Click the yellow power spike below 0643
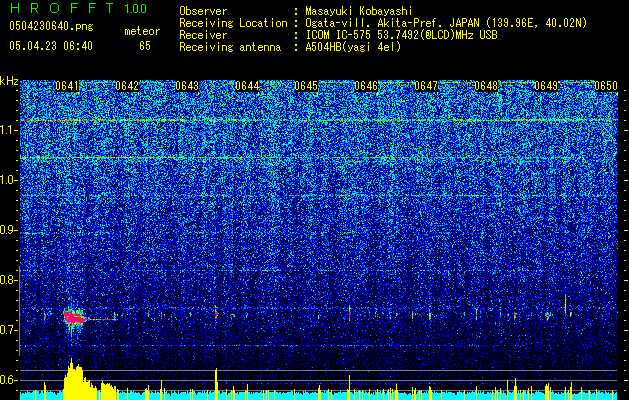629x400 pixels. pyautogui.click(x=217, y=384)
